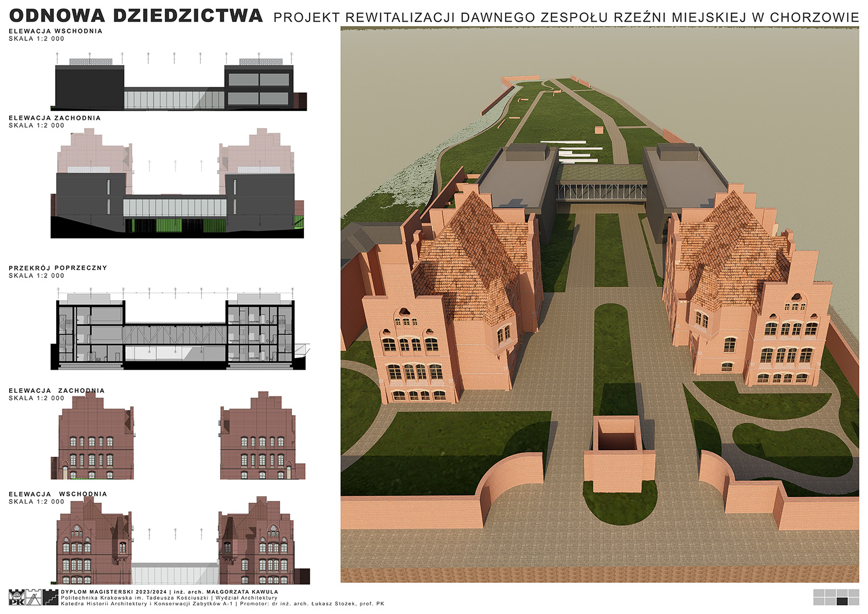The height and width of the screenshot is (614, 868).
Task: Click the bottom-right gray square in sheet grid
Action: [x=853, y=601]
